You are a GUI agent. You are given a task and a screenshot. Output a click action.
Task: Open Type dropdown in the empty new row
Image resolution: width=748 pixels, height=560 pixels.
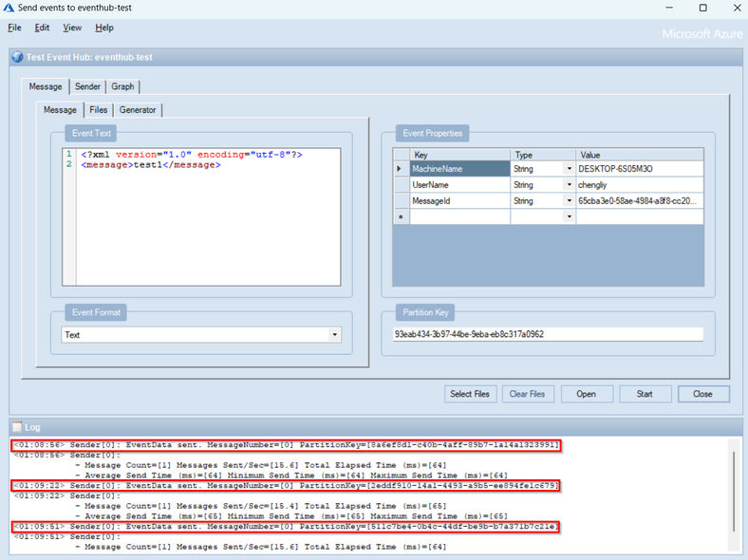pos(570,216)
